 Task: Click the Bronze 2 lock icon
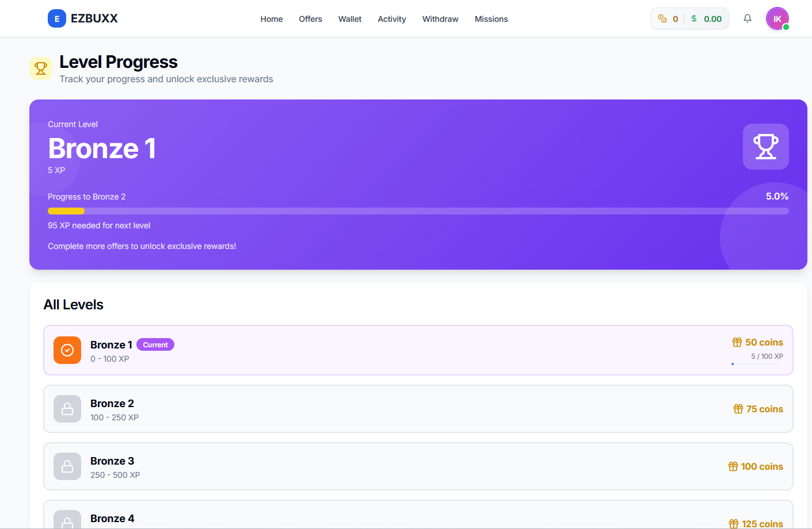(67, 409)
